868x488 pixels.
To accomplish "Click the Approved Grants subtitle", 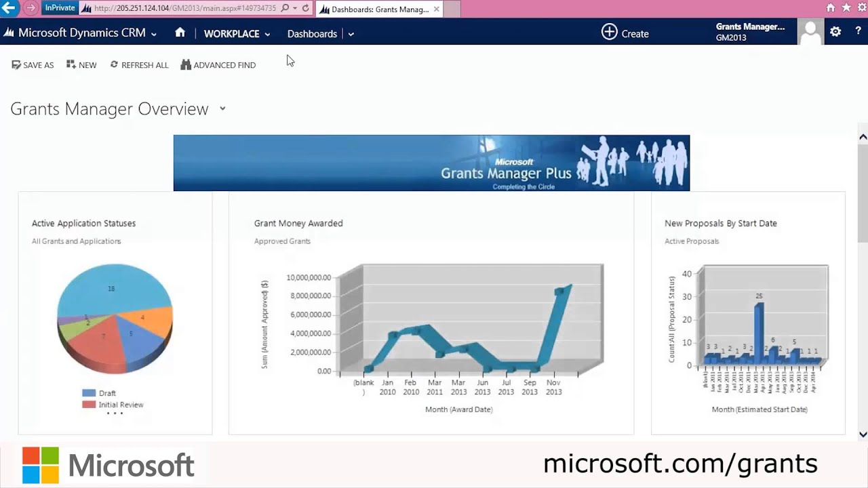I will pyautogui.click(x=282, y=241).
